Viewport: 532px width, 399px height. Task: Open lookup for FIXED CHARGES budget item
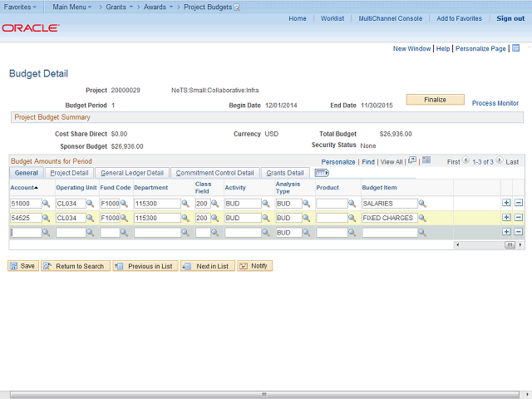422,218
